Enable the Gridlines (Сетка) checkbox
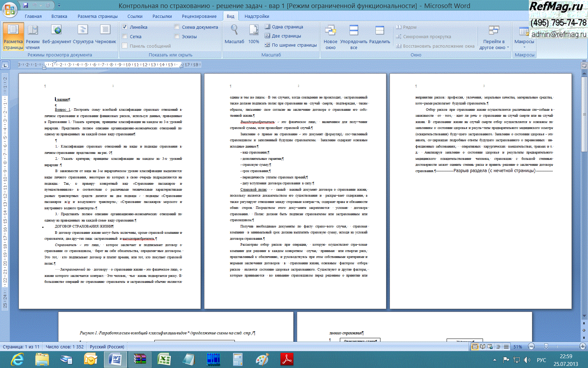588x368 pixels. tap(125, 36)
